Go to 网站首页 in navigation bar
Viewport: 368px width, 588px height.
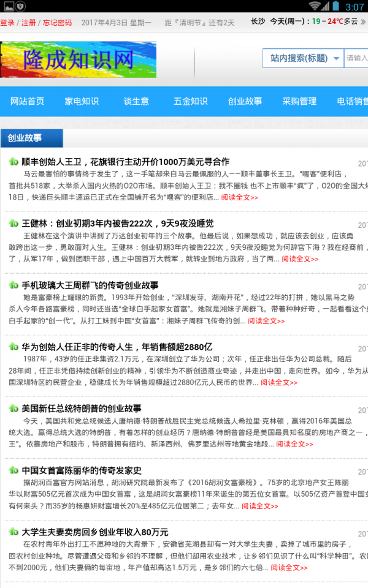[27, 101]
